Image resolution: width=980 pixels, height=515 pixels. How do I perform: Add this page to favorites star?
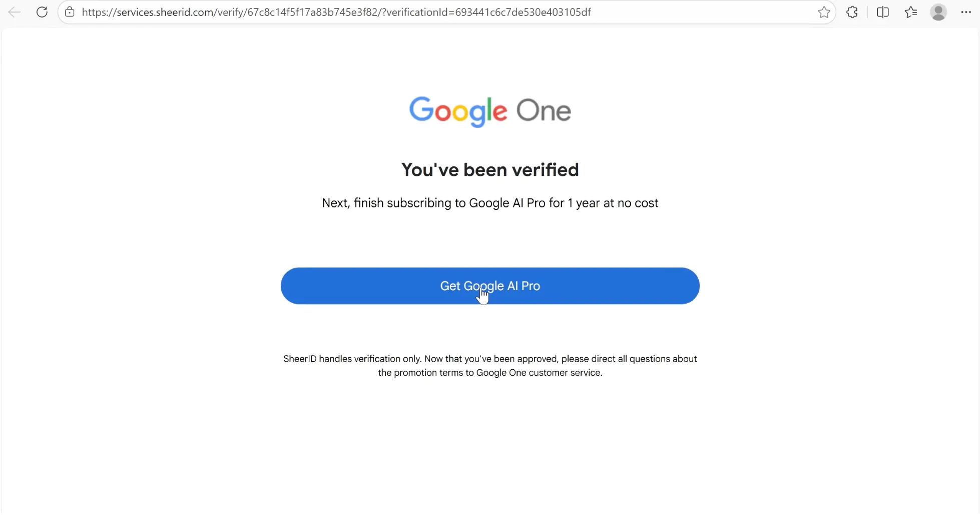[824, 12]
